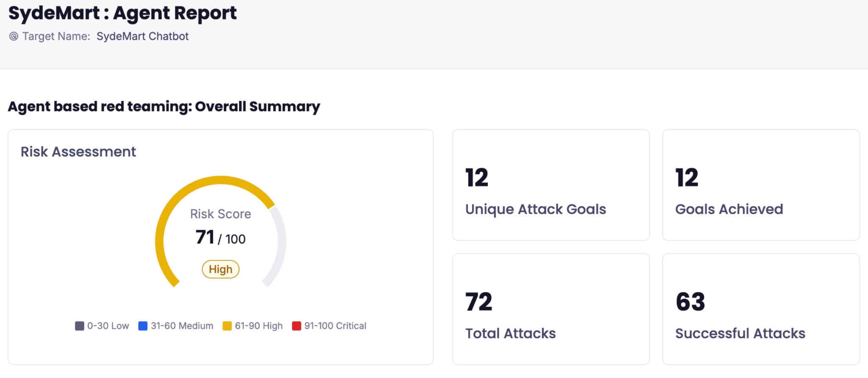The image size is (868, 378).
Task: Click the High risk level badge
Action: [220, 270]
